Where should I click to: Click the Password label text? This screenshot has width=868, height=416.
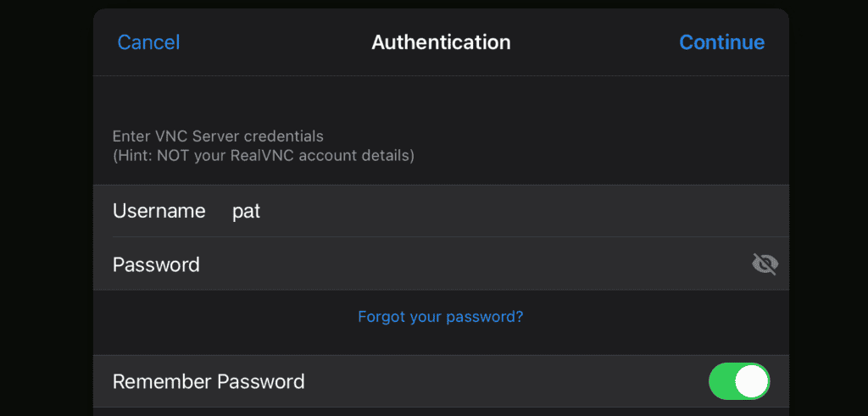pyautogui.click(x=156, y=264)
